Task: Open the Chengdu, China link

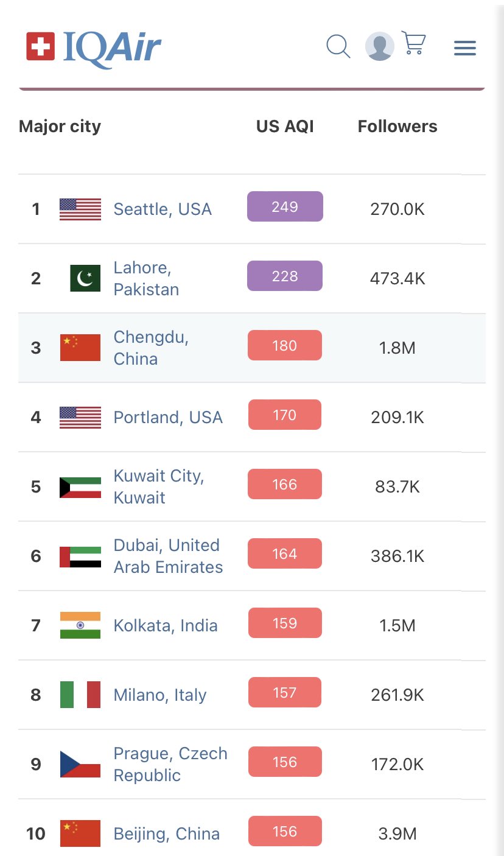Action: point(151,348)
